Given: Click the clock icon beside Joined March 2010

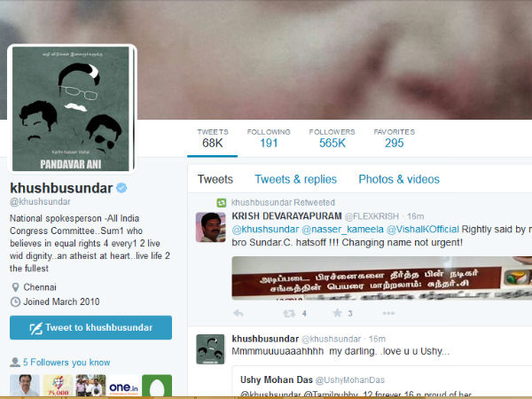Looking at the screenshot, I should point(15,301).
